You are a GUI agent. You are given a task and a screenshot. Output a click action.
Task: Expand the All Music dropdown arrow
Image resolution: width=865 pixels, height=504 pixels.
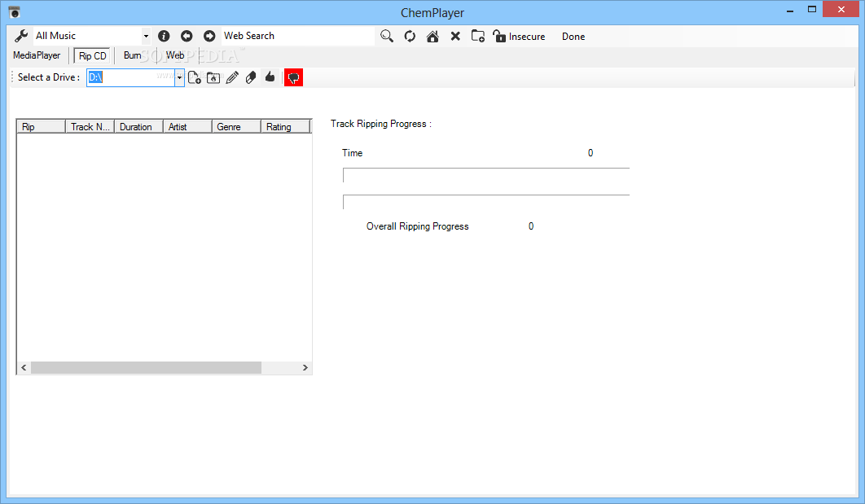[x=146, y=37]
